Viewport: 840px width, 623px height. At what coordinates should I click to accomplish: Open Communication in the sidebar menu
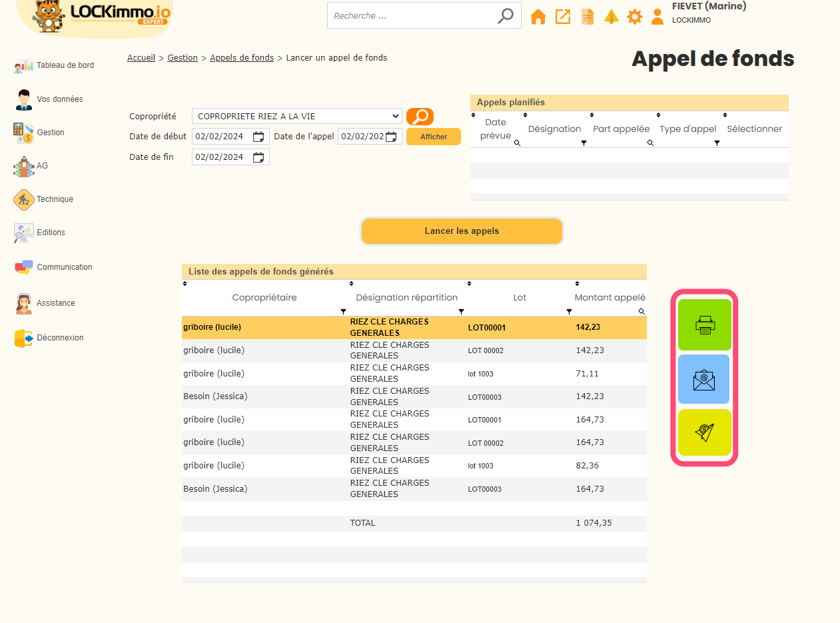pos(64,267)
